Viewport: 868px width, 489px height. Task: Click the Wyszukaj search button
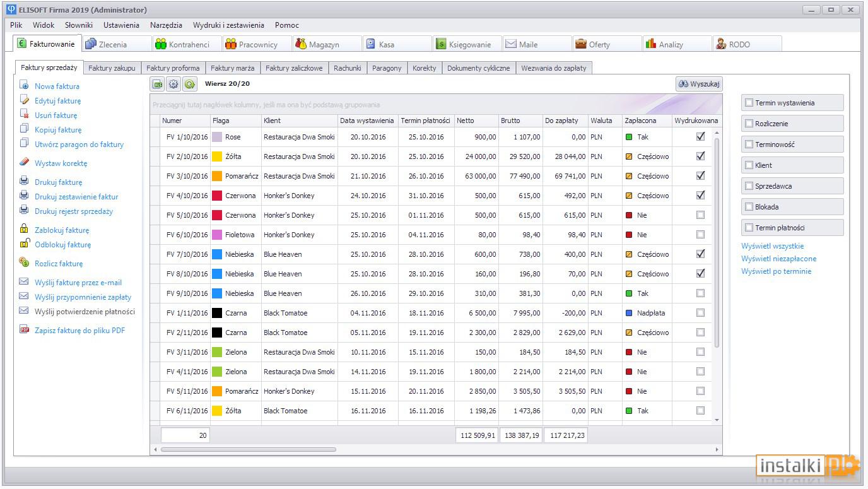click(699, 84)
